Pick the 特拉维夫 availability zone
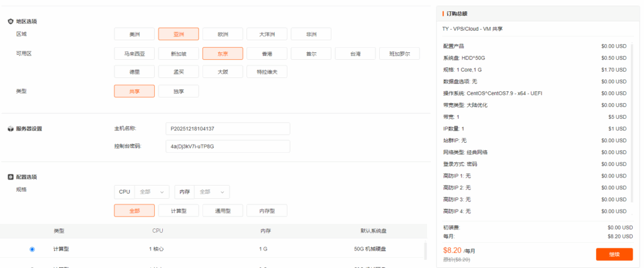Screen dimensions: 644x268 pos(267,72)
